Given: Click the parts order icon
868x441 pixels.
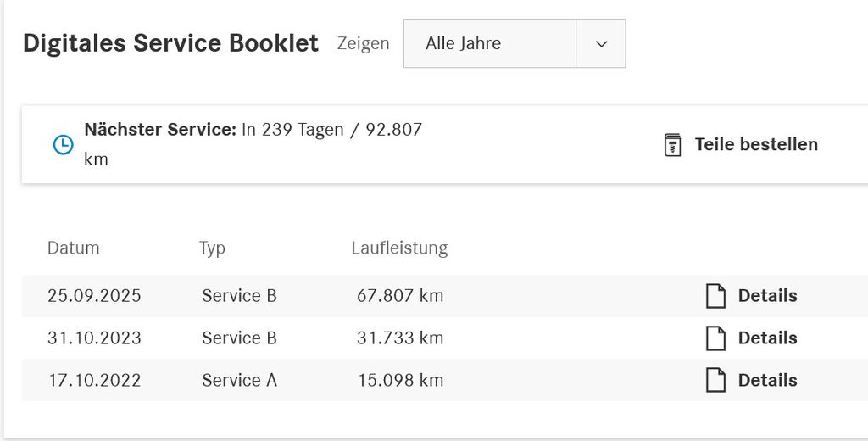Looking at the screenshot, I should pos(672,145).
